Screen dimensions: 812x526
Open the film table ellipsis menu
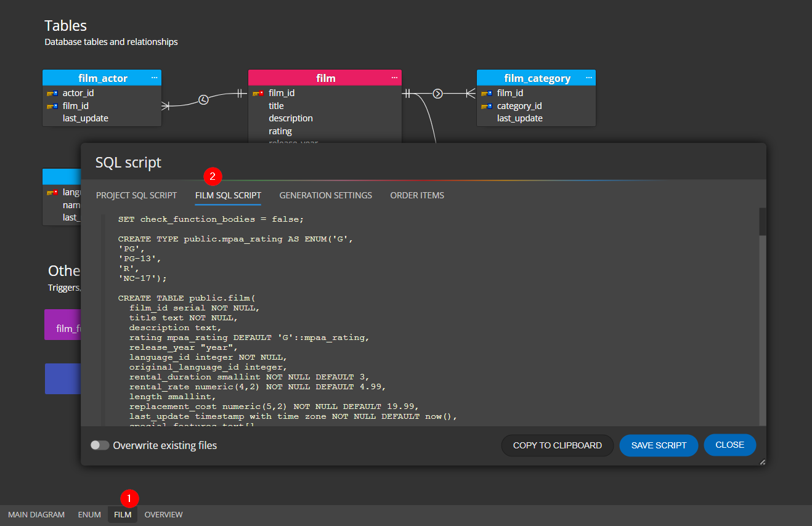pos(394,78)
